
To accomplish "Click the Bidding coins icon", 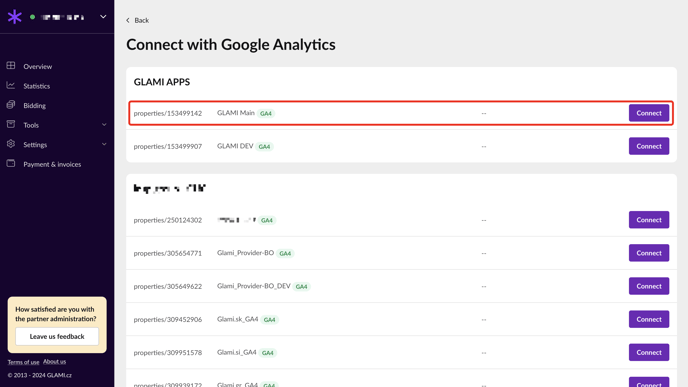I will 11,105.
